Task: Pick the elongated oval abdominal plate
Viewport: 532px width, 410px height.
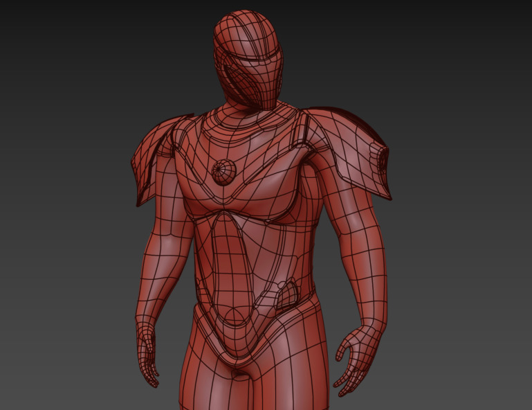Action: 232,268
